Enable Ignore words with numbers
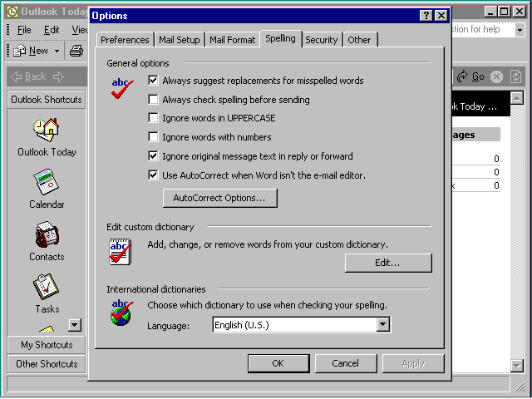Screen dimensions: 532x399 click(153, 136)
